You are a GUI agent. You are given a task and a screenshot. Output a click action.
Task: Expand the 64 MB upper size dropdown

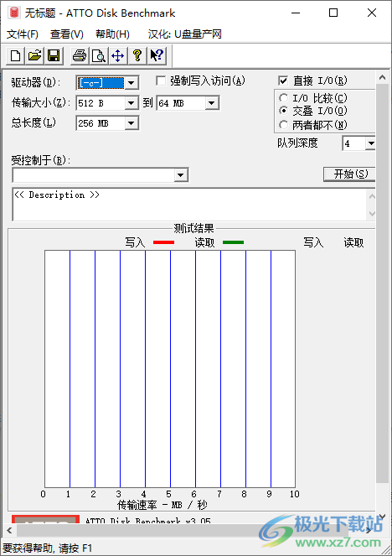[211, 103]
